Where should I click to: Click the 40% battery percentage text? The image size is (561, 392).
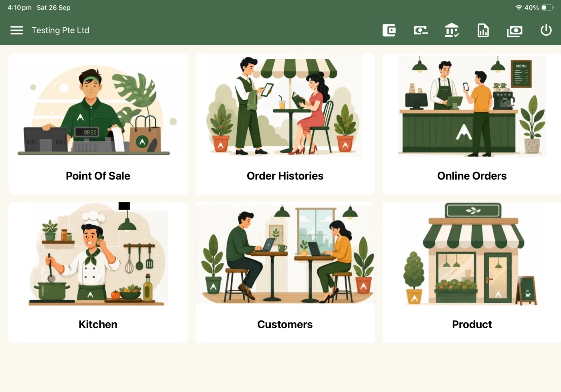tap(531, 8)
